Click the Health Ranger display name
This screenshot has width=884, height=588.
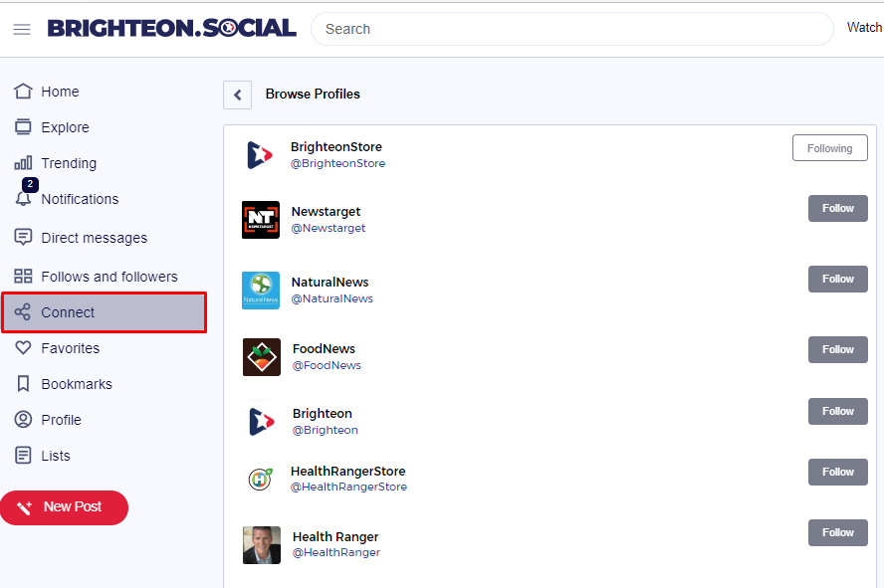pyautogui.click(x=335, y=536)
